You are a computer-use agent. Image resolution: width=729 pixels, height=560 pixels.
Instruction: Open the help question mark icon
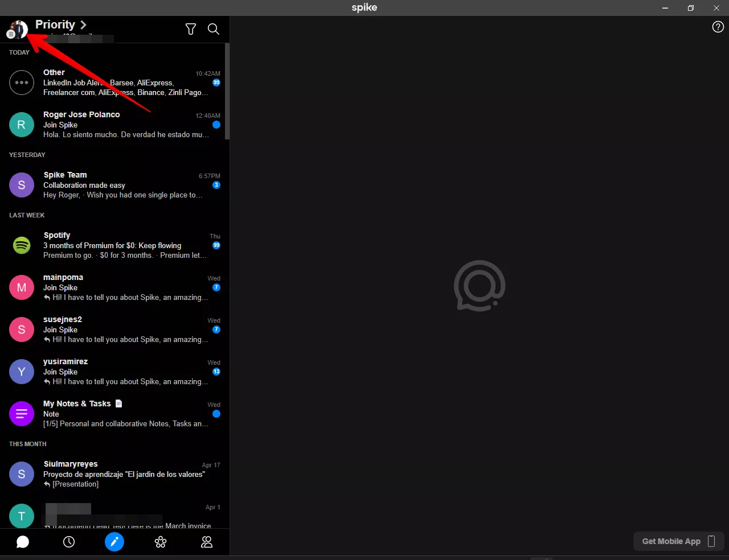(x=718, y=27)
